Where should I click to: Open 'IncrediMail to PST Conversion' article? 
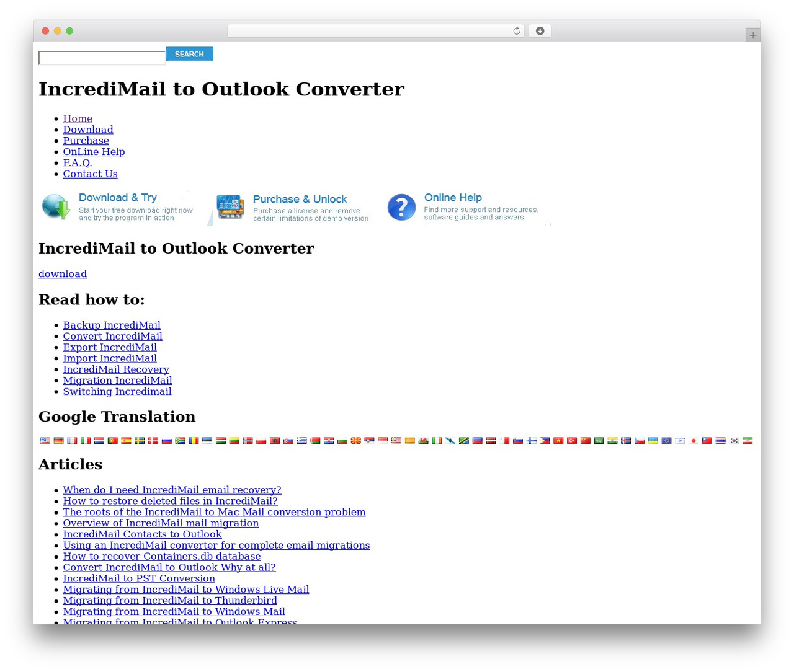(140, 578)
